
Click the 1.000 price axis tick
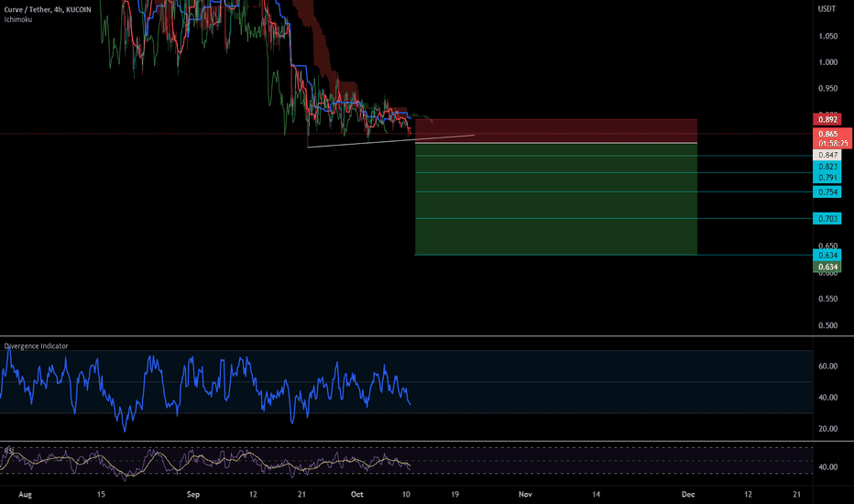827,62
